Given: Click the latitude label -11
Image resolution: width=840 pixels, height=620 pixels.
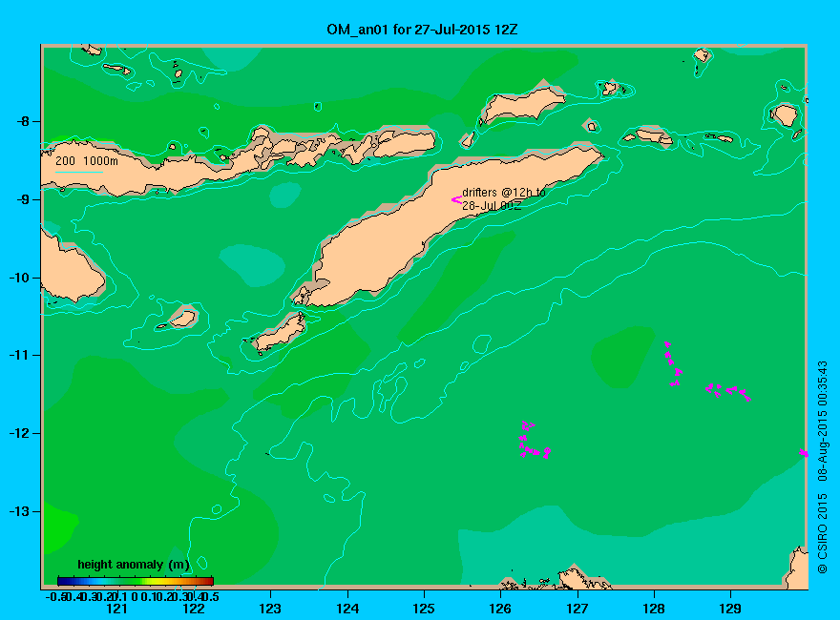Looking at the screenshot, I should click(x=19, y=355).
